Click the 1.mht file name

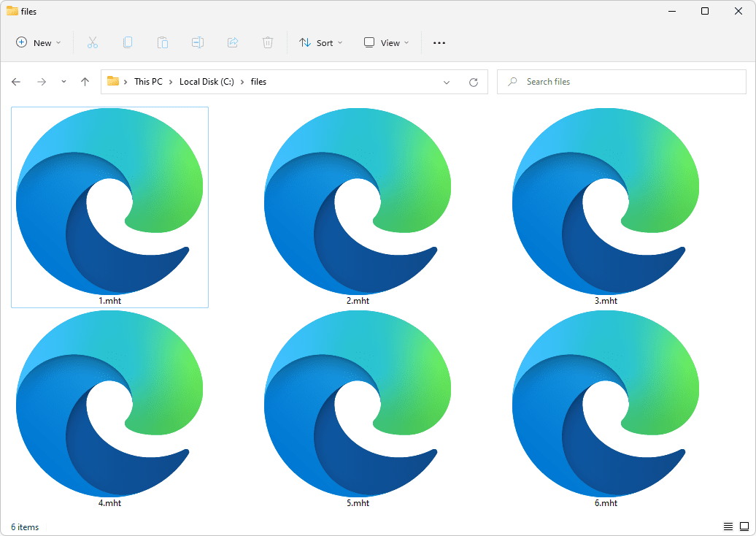click(x=110, y=301)
